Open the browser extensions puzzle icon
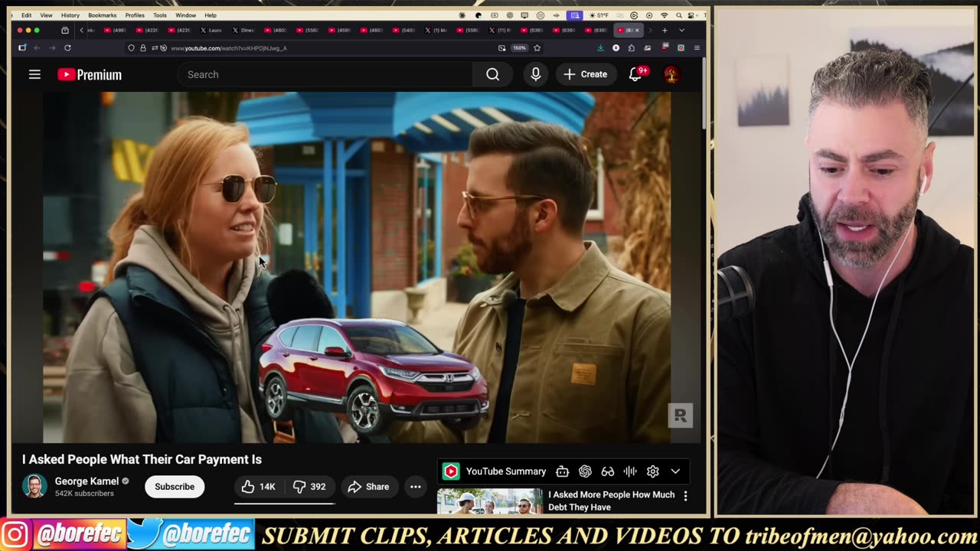The image size is (980, 551). [631, 47]
